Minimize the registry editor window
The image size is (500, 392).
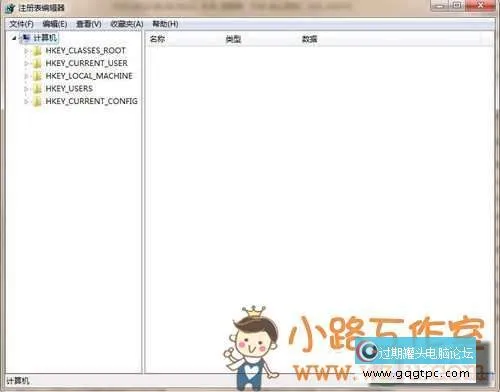click(x=440, y=5)
